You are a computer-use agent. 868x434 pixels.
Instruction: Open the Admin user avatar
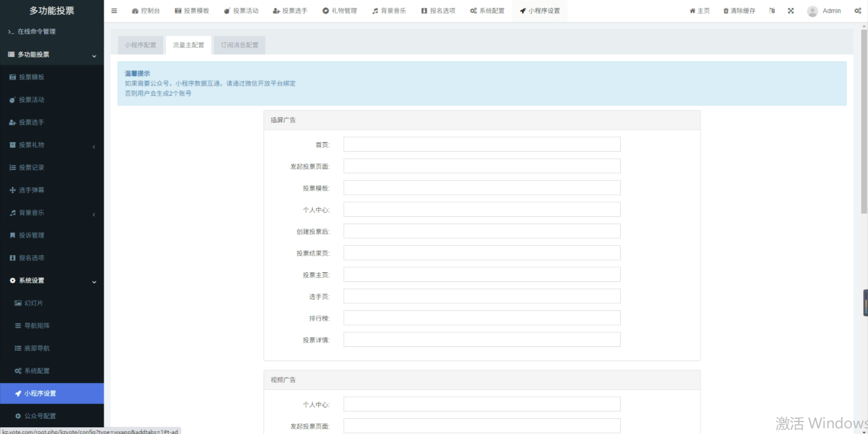[813, 11]
